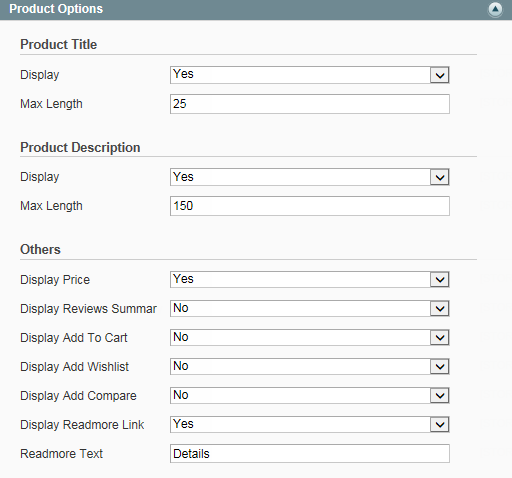The width and height of the screenshot is (512, 478).
Task: Click dropdown arrow of Display Readmore Link
Action: [440, 425]
